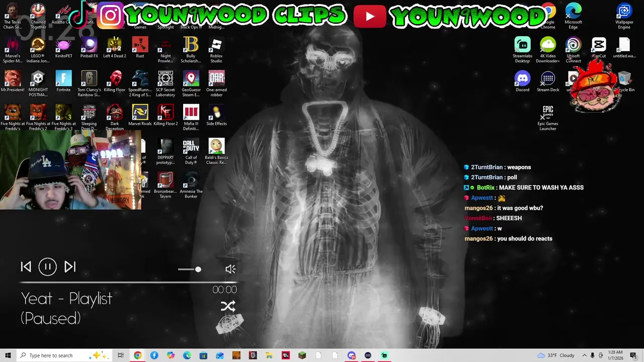Screen dimensions: 644x362
Task: Open the untitled.wav file icon
Action: click(624, 48)
